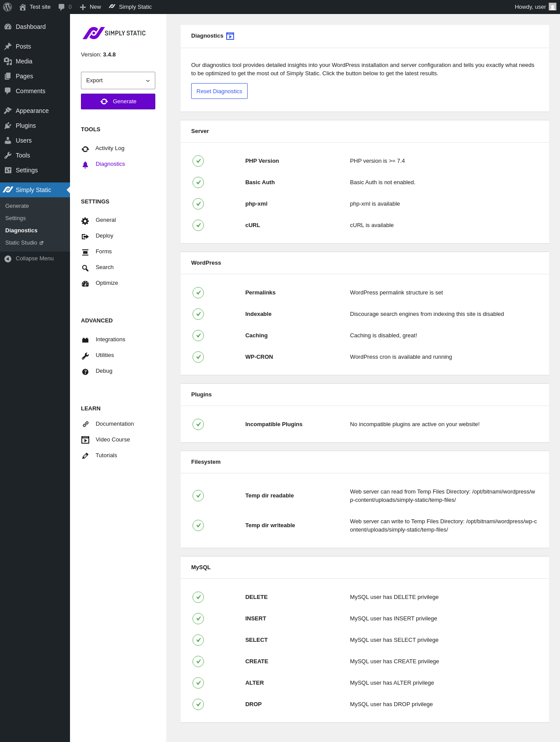This screenshot has width=560, height=742.
Task: Select Settings in Simply Static submenu
Action: point(15,218)
